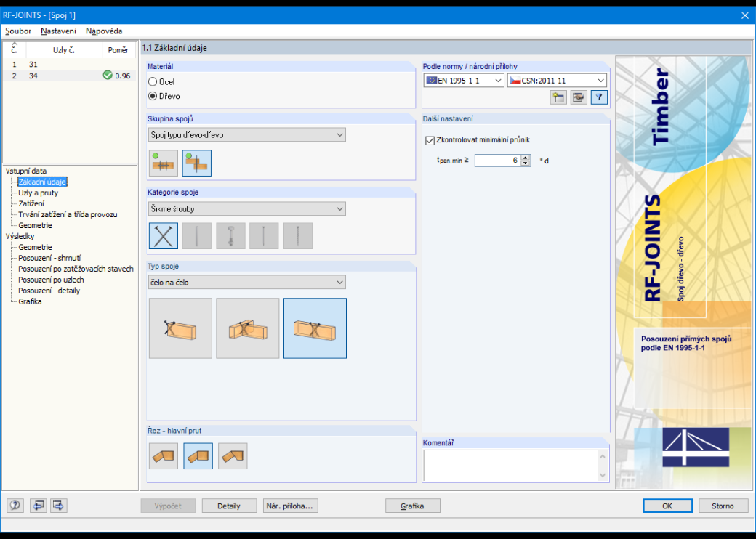Viewport: 756px width, 539px height.
Task: Open the help icon at bottom left
Action: [15, 506]
